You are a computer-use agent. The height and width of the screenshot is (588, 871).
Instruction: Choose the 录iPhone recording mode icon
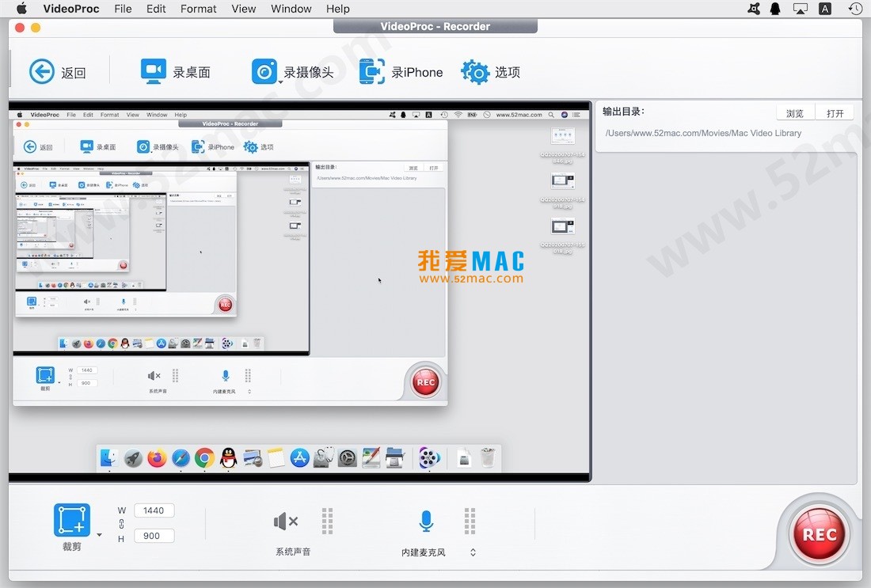[371, 72]
